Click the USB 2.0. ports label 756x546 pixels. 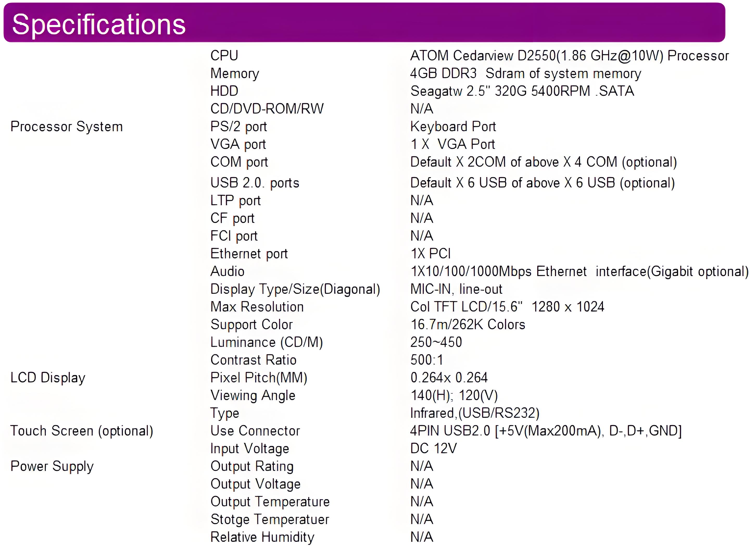(x=255, y=183)
